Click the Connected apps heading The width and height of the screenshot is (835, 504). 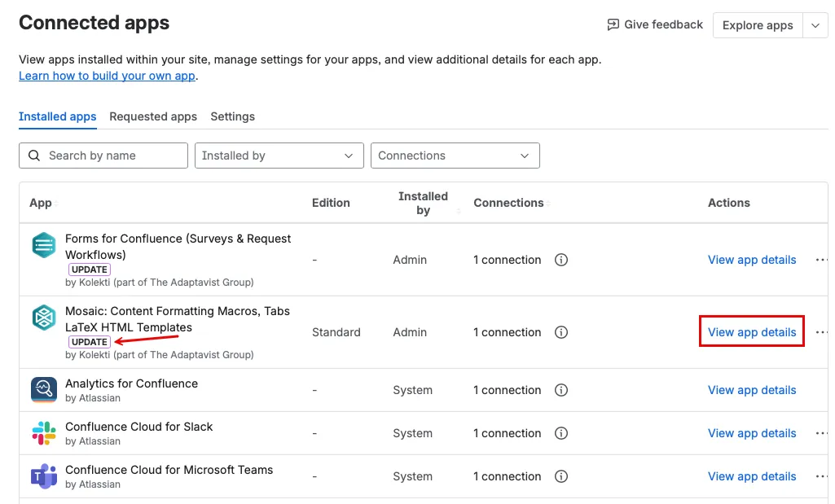pos(94,23)
